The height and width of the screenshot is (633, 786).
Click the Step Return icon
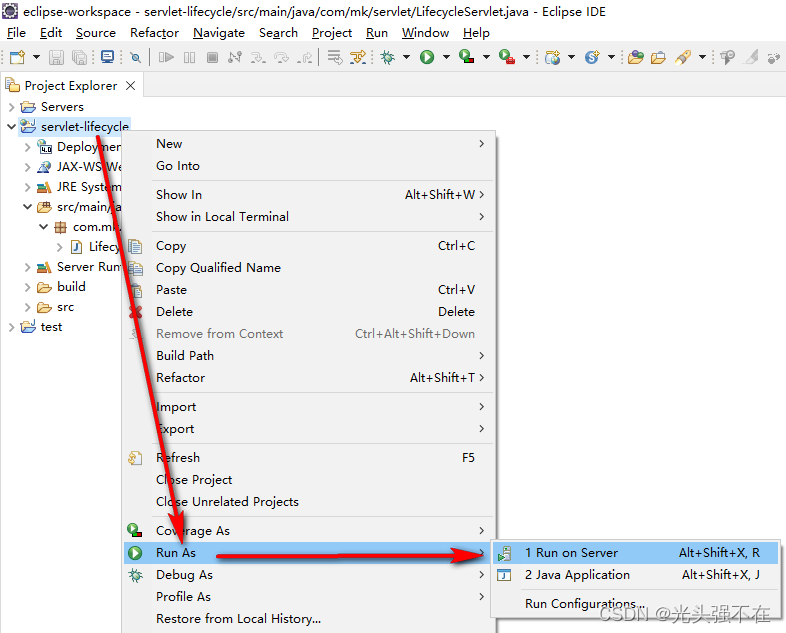[x=304, y=57]
